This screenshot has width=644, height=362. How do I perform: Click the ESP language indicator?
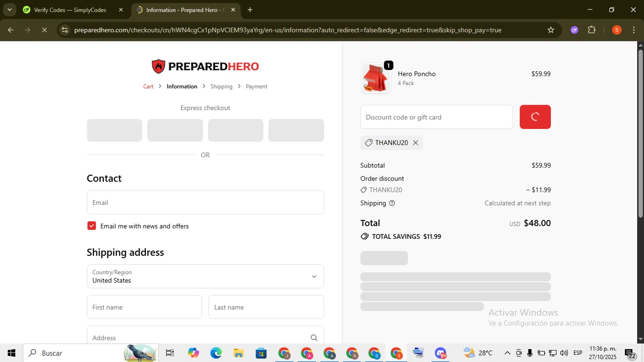(x=578, y=353)
